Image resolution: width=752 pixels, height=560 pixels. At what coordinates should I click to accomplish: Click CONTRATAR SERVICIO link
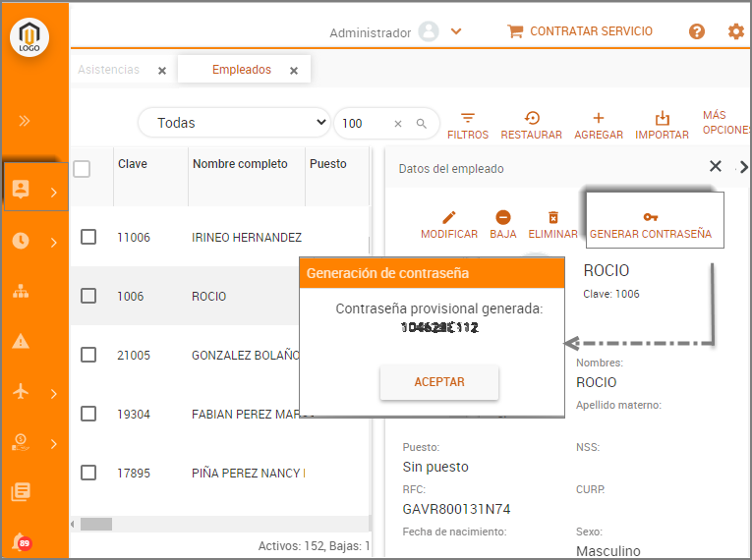coord(580,31)
